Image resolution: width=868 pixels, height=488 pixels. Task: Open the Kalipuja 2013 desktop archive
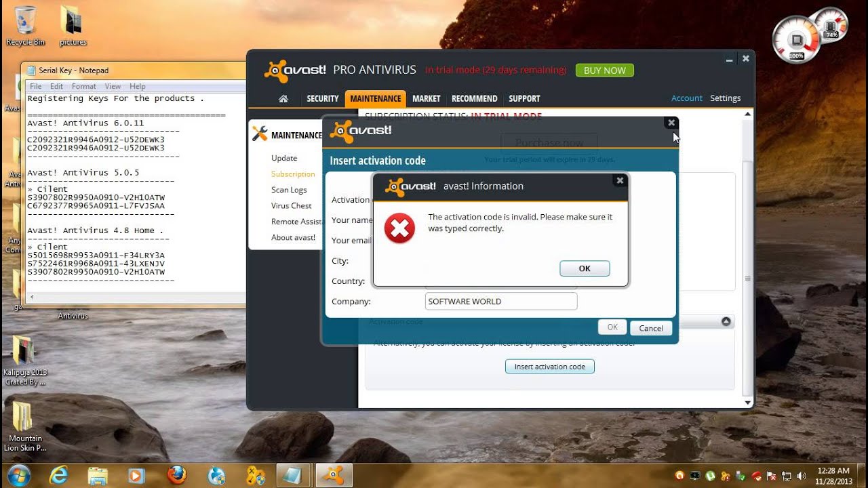[x=25, y=361]
